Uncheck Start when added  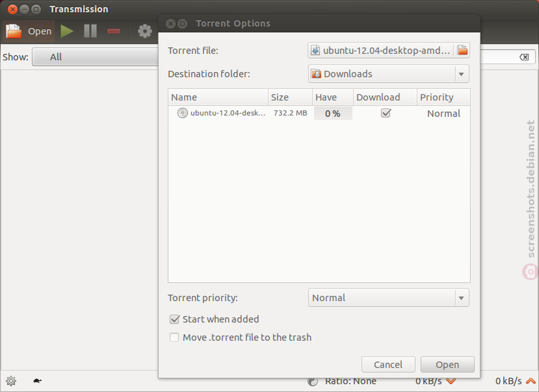tap(175, 319)
